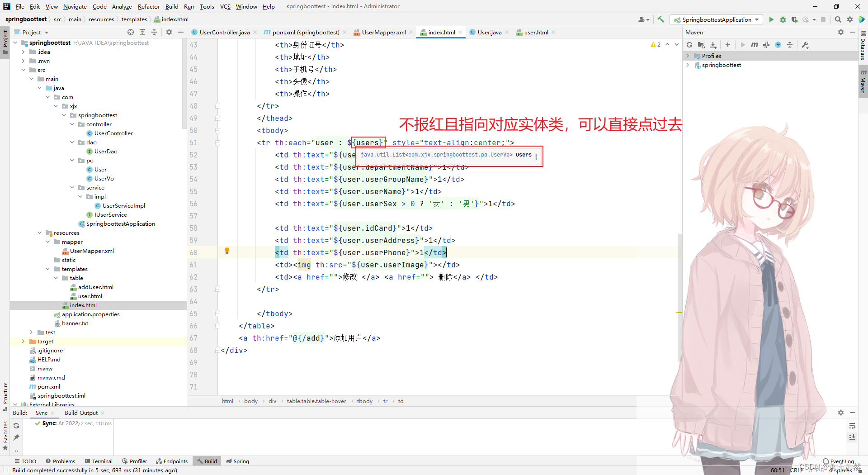Expand springboottest node in Maven panel

(688, 65)
